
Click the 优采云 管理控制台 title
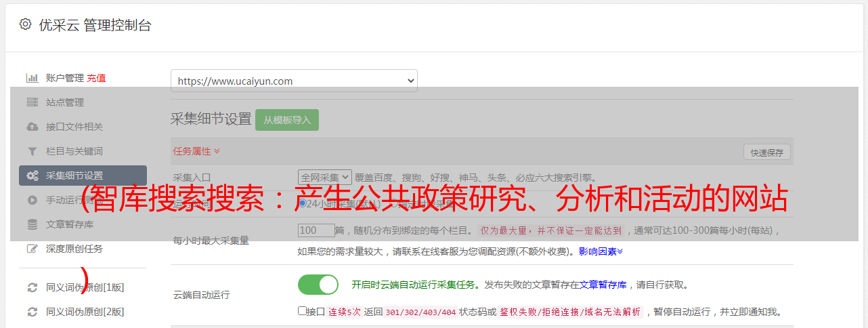click(95, 25)
